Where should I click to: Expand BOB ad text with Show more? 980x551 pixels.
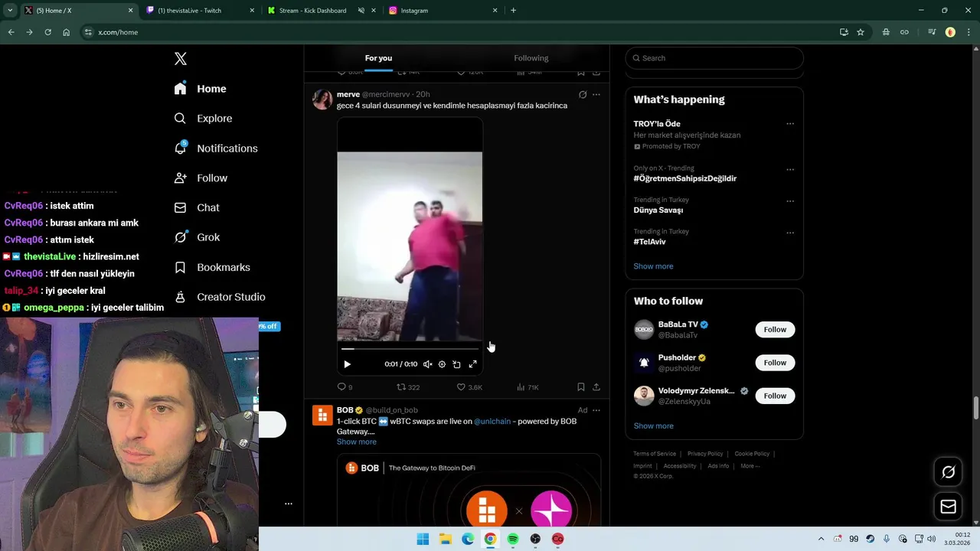[356, 442]
